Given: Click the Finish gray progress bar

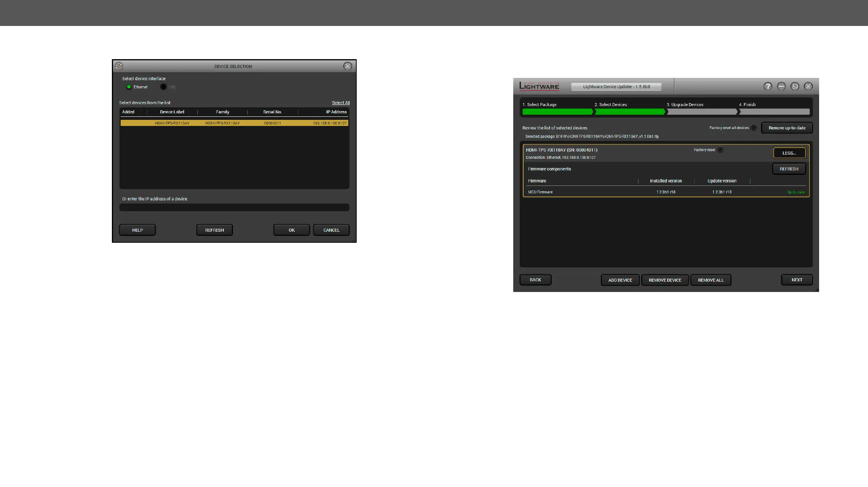Looking at the screenshot, I should click(774, 112).
